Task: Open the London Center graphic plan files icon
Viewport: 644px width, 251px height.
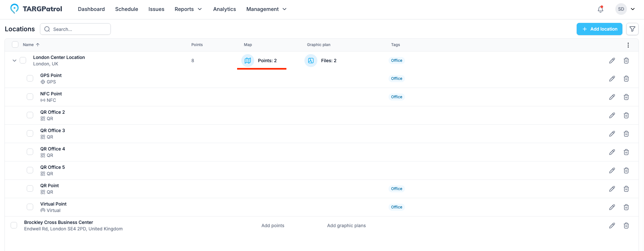Action: point(311,61)
